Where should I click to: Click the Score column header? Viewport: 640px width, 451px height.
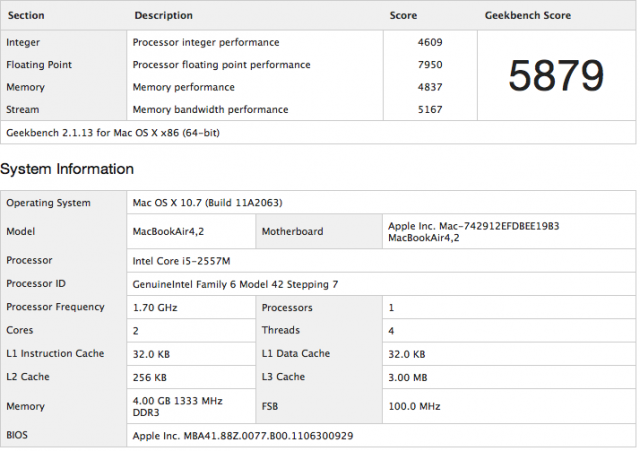tap(403, 16)
